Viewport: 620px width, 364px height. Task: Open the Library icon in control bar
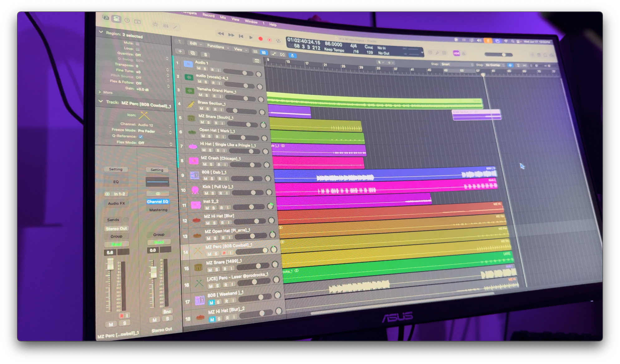click(x=105, y=18)
